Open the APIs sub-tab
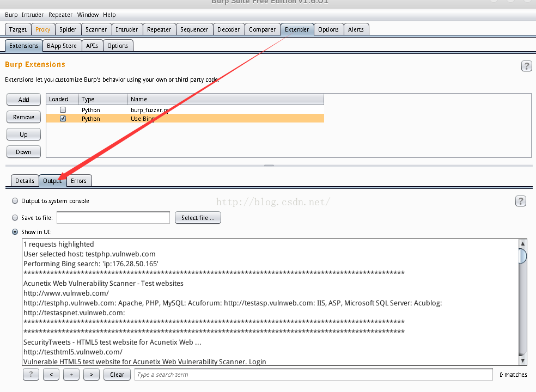The image size is (536, 392). pyautogui.click(x=92, y=46)
